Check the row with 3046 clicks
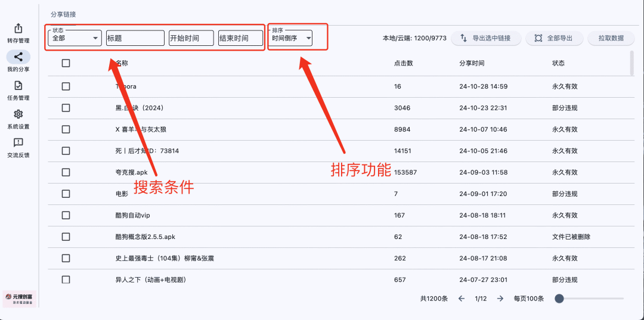This screenshot has width=644, height=320. pos(66,108)
